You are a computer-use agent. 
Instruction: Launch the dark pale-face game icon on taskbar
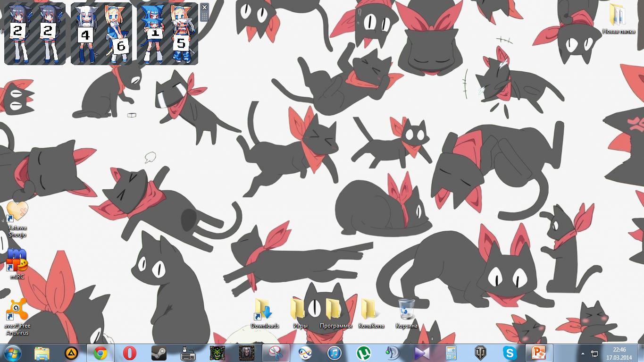(x=246, y=353)
